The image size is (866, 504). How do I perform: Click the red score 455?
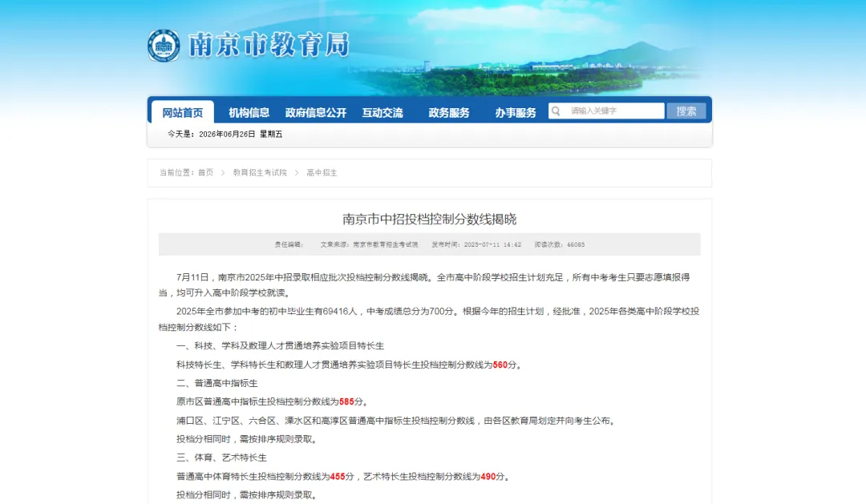(x=338, y=477)
